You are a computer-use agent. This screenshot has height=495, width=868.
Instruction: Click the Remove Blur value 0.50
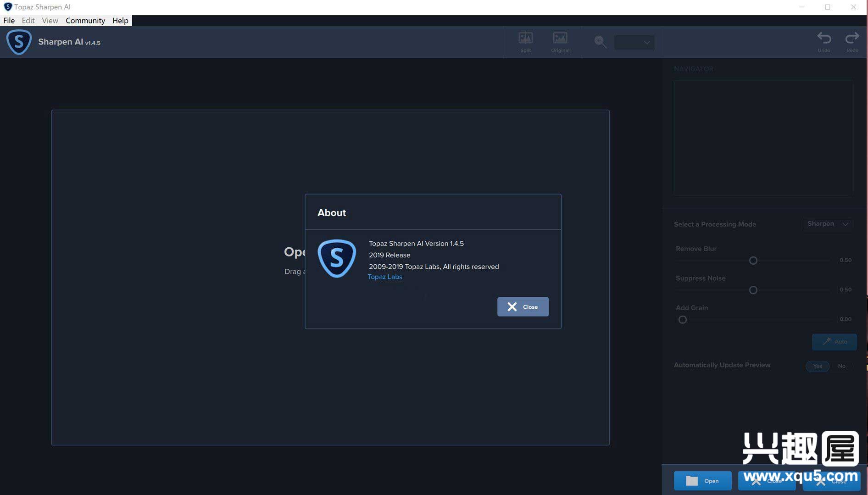coord(845,260)
